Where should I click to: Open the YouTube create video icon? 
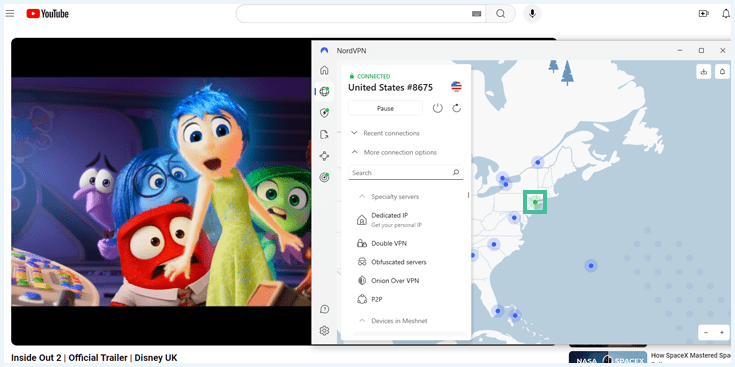click(704, 14)
